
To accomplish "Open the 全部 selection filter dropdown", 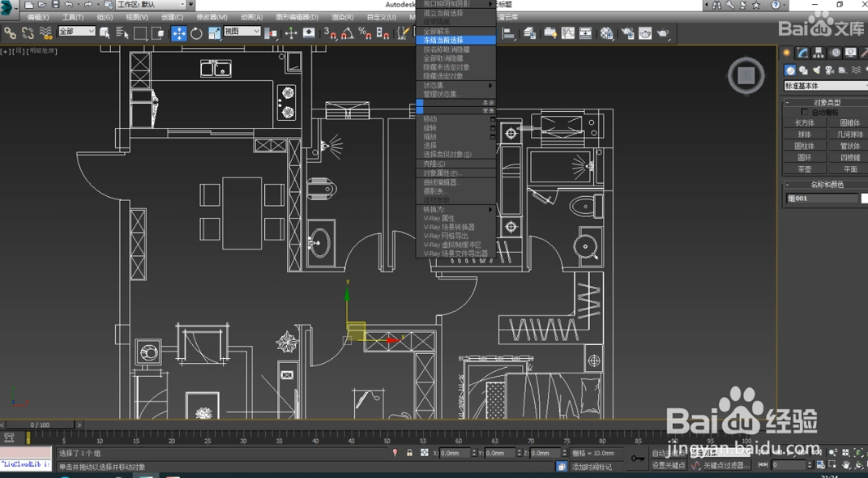I will (76, 32).
